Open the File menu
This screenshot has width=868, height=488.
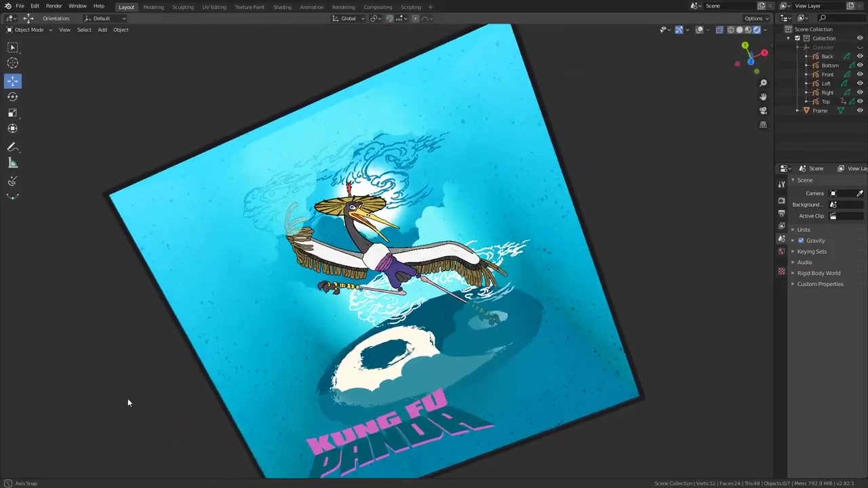click(x=20, y=6)
